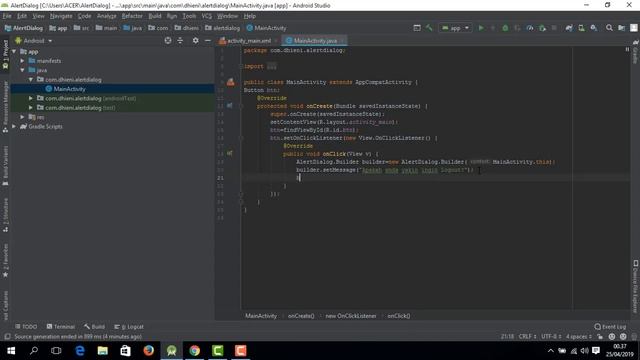The height and width of the screenshot is (360, 640).
Task: Open Android Studio from Windows taskbar
Action: (x=171, y=351)
